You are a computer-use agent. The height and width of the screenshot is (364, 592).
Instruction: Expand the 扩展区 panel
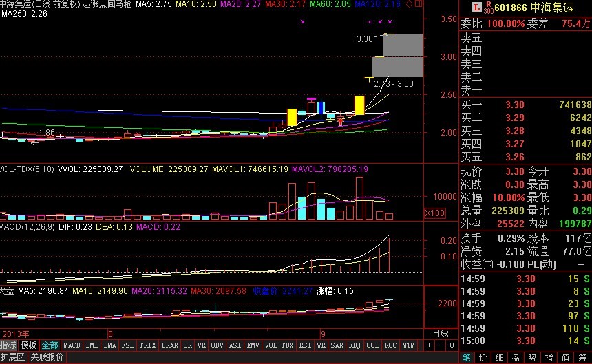click(12, 357)
